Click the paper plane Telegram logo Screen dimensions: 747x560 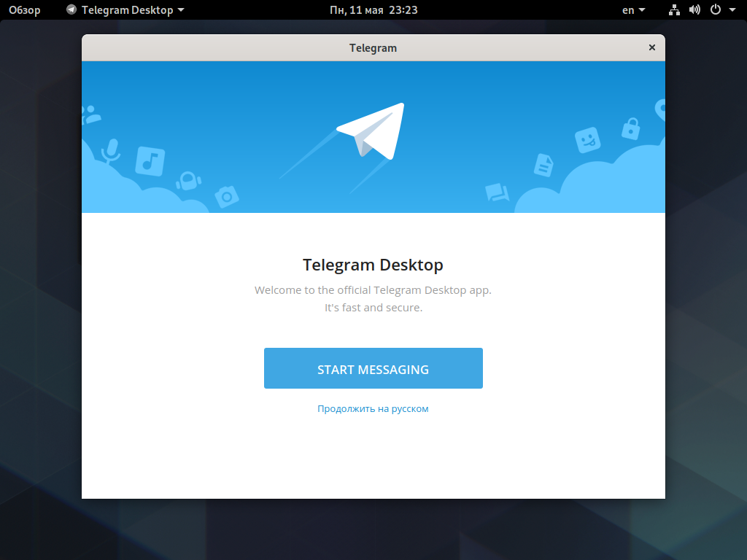[x=371, y=131]
